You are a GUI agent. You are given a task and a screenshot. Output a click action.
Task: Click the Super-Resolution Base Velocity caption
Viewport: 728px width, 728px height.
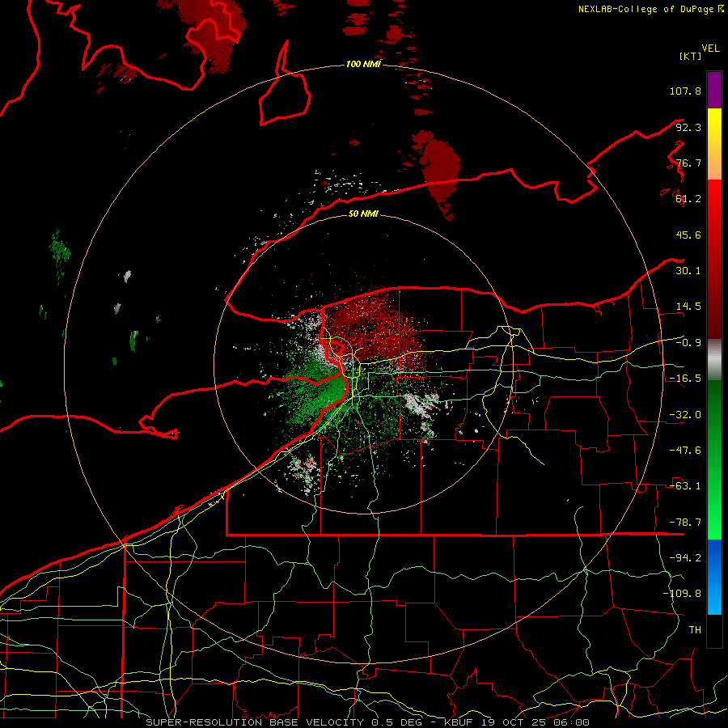368,722
